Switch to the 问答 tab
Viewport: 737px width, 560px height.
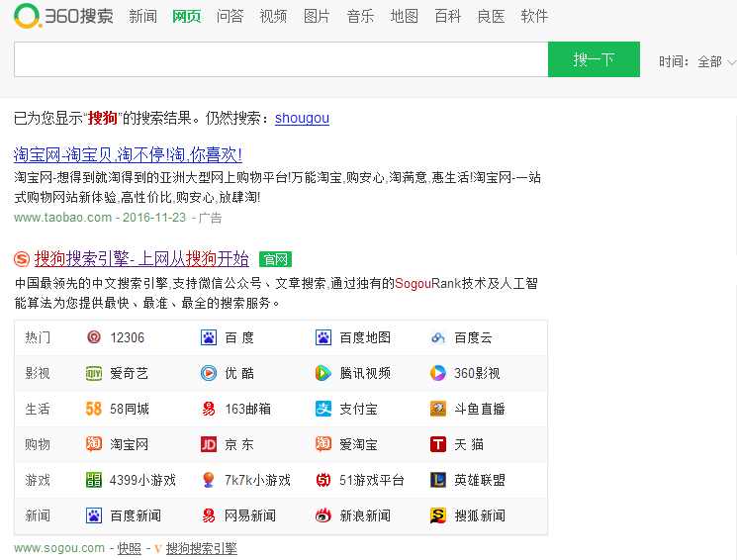tap(230, 17)
